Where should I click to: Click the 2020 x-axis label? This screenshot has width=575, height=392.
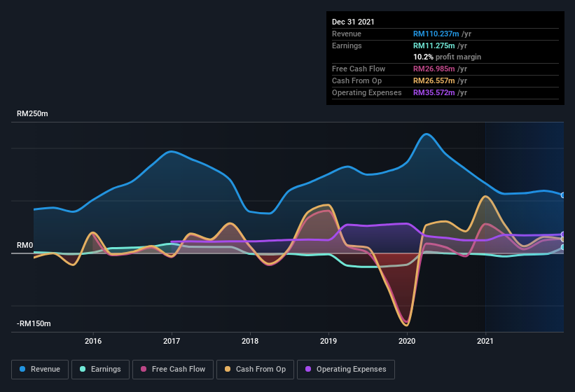[x=407, y=341]
